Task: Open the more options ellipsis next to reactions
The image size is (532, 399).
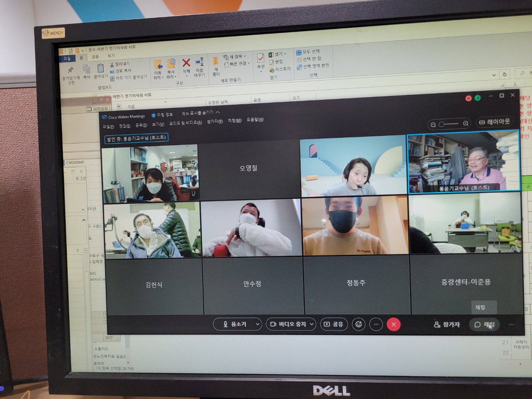Action: (x=376, y=324)
